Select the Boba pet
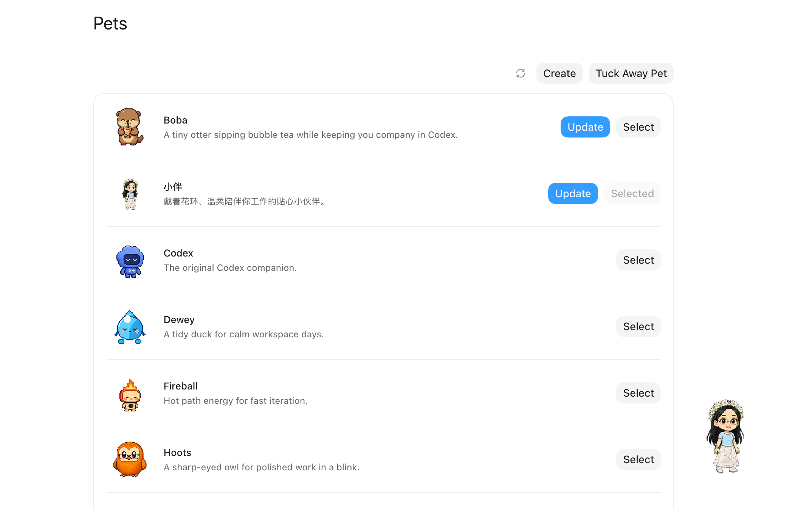This screenshot has height=510, width=812. coord(638,127)
